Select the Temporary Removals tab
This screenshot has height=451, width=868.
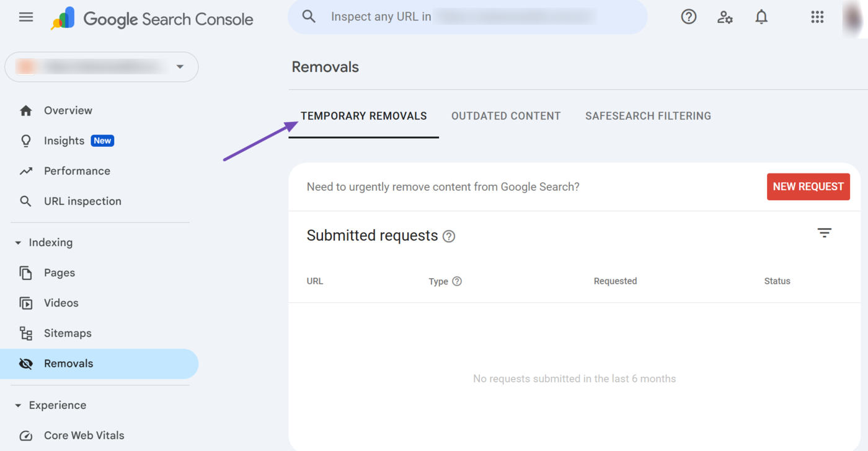click(364, 116)
